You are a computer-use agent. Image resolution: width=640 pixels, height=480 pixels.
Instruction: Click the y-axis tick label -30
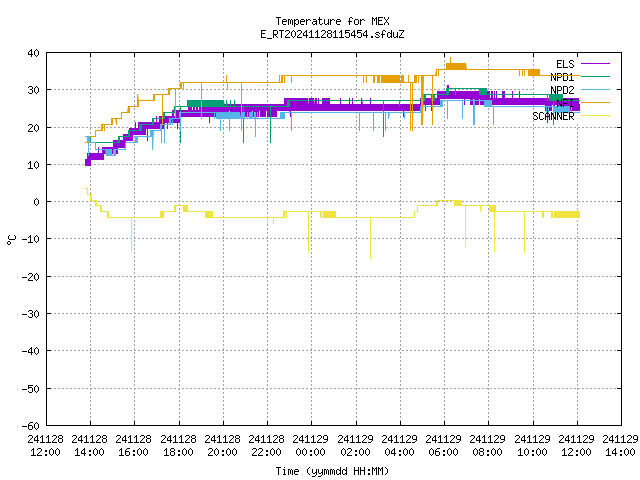point(31,314)
